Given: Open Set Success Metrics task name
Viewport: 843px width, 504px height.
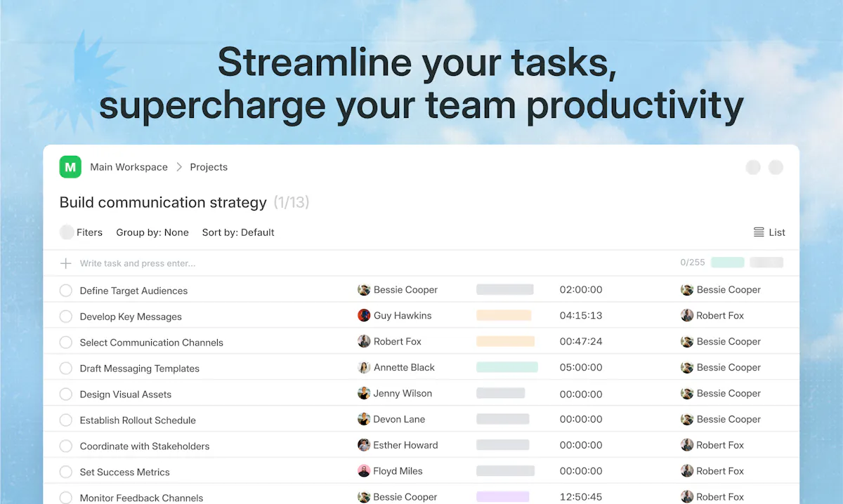Looking at the screenshot, I should tap(125, 472).
